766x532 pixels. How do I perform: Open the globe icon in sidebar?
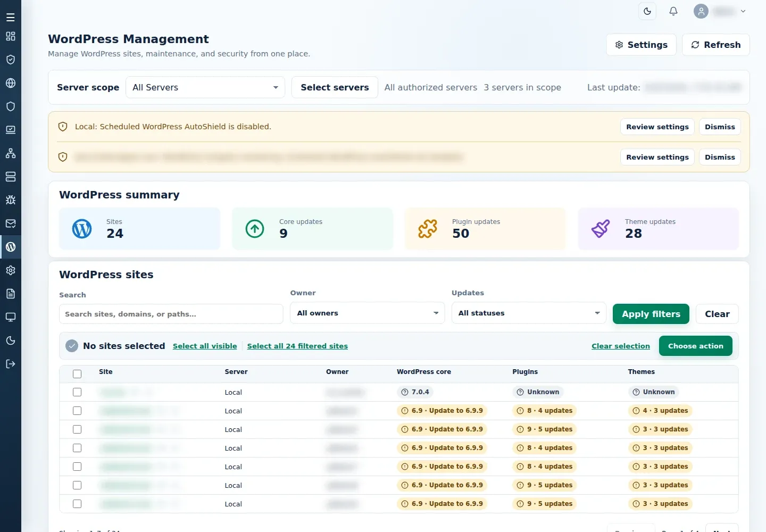pyautogui.click(x=11, y=83)
